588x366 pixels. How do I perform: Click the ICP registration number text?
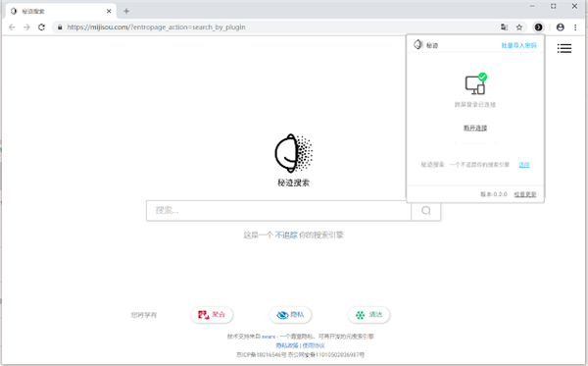point(261,354)
